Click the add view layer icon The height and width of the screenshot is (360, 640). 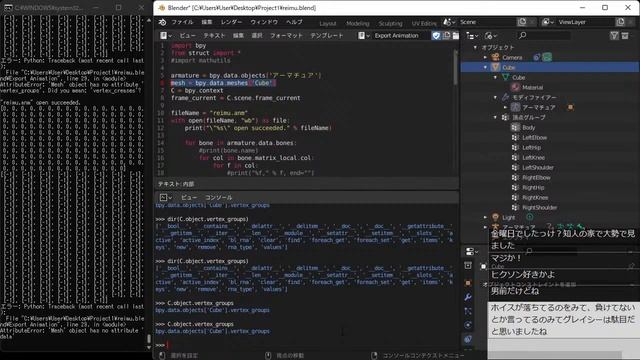click(x=620, y=22)
